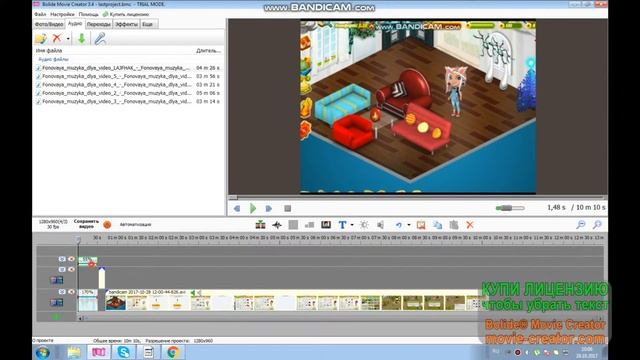Image resolution: width=640 pixels, height=360 pixels.
Task: Click the red X remove file icon
Action: (x=57, y=38)
